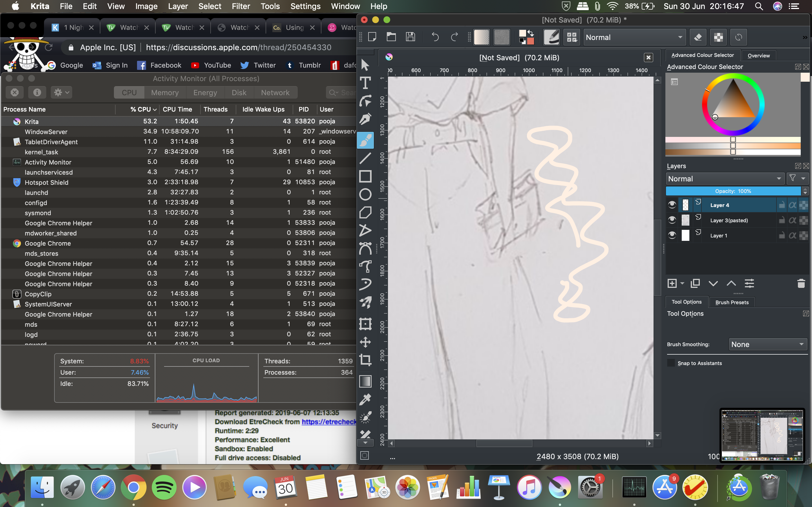The image size is (812, 507).
Task: Activate the Eraser mode toolbar icon
Action: click(x=698, y=37)
